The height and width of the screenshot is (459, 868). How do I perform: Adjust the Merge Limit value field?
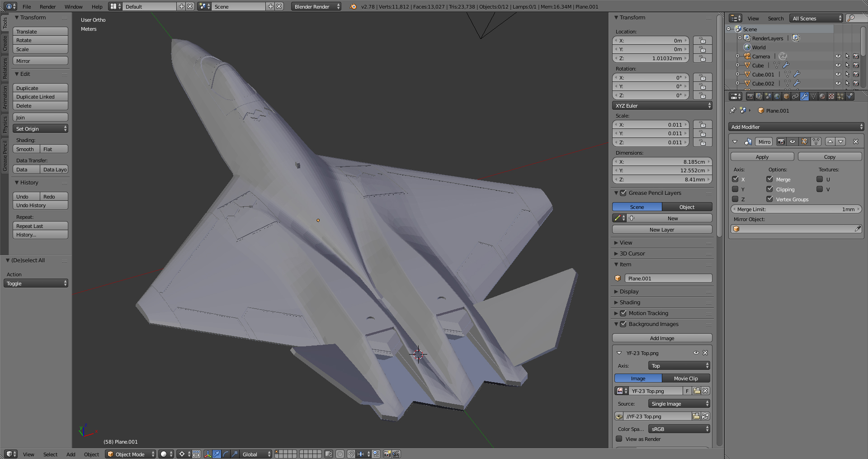point(796,209)
